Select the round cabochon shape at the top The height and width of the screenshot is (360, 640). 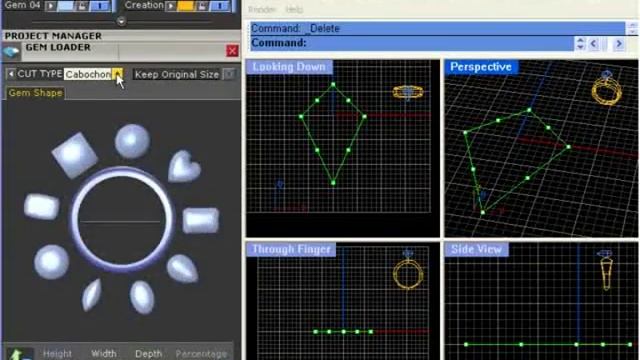point(132,141)
